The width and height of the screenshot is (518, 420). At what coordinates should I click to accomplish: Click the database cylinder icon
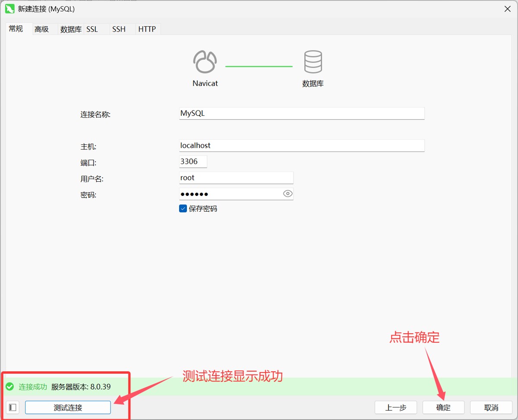(x=313, y=62)
